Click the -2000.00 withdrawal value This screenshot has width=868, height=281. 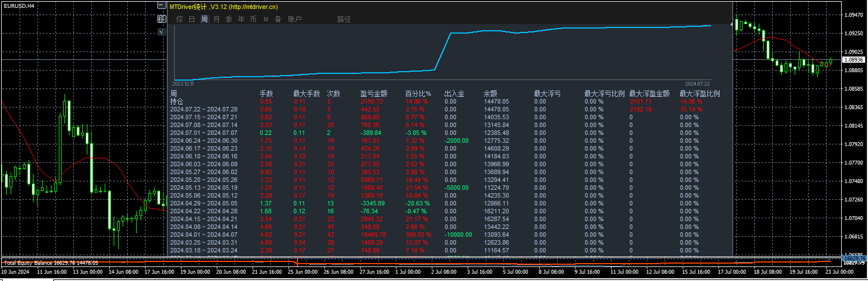click(456, 140)
